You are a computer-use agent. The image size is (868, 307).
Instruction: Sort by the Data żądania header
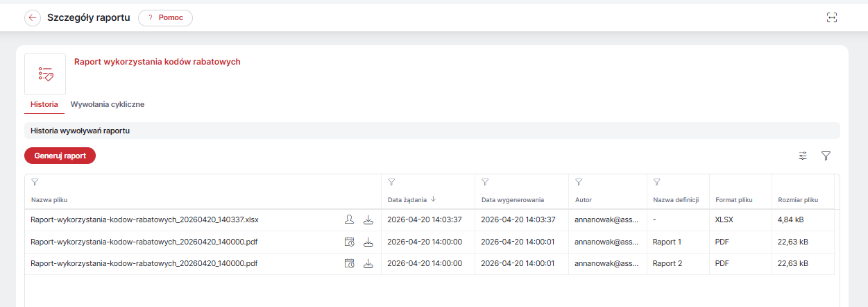[407, 200]
